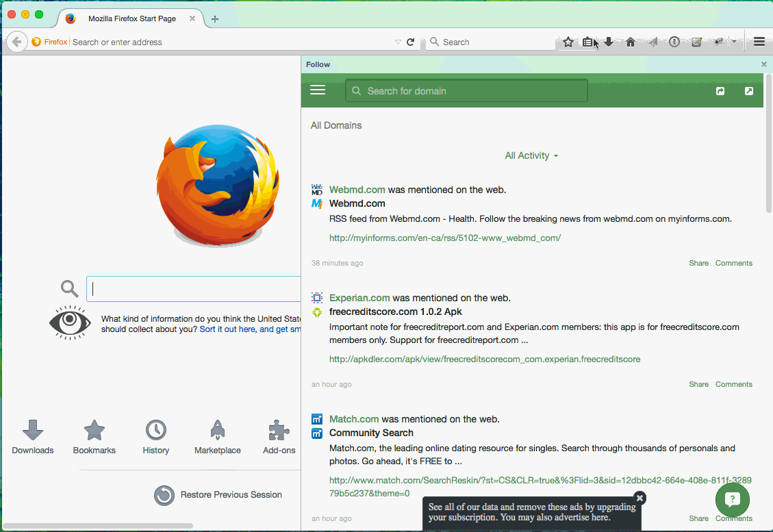Open the downloads arrow in toolbar

[609, 42]
